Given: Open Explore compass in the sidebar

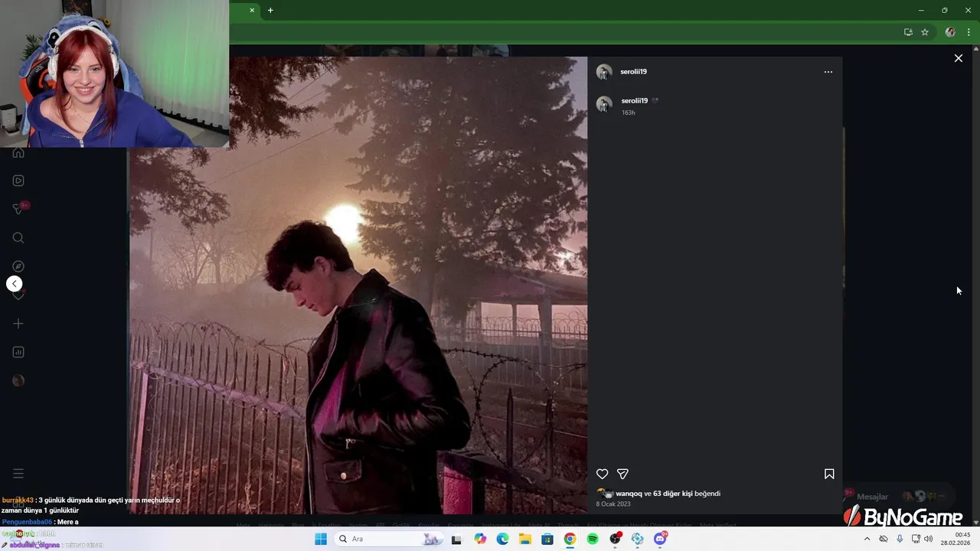Looking at the screenshot, I should (18, 266).
